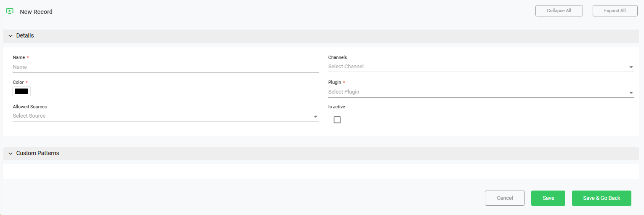Focus the Name input field
Screen dimensions: 644x215
(165, 67)
